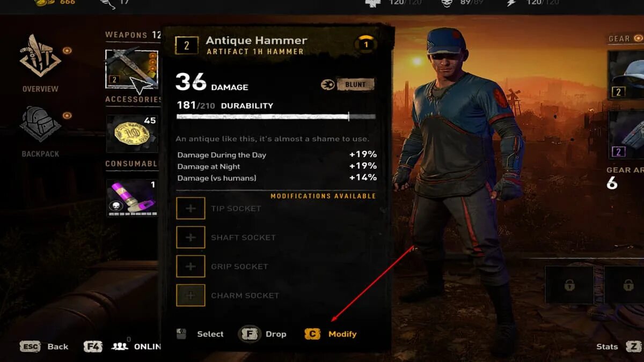Click the locked Charm Socket plus
The height and width of the screenshot is (362, 644).
(x=191, y=295)
